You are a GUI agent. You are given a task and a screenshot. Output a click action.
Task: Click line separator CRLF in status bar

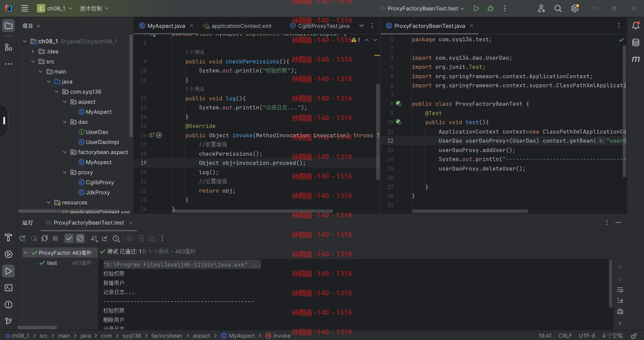(x=565, y=336)
